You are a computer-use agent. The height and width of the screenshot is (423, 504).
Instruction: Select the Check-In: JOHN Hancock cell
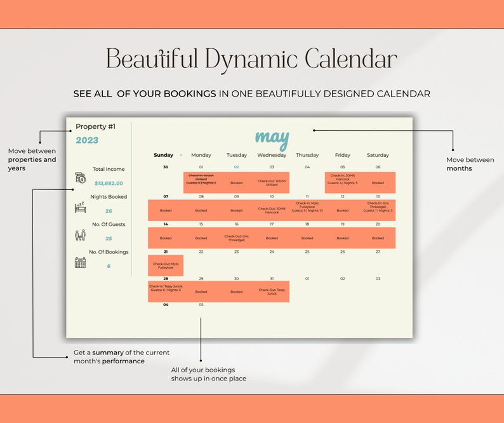tap(343, 182)
